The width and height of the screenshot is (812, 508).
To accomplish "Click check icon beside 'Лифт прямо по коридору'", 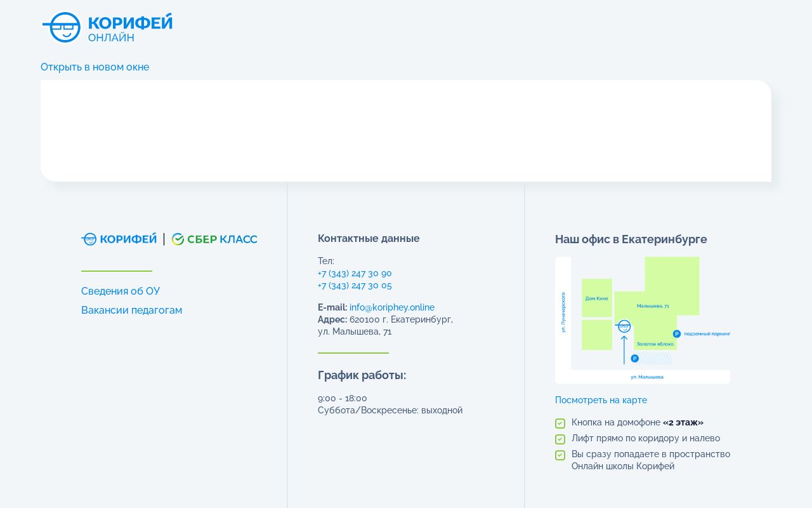I will coord(560,439).
